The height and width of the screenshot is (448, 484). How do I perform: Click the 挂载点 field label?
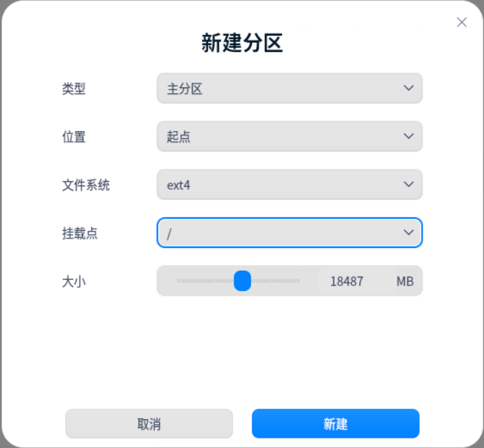pyautogui.click(x=80, y=233)
